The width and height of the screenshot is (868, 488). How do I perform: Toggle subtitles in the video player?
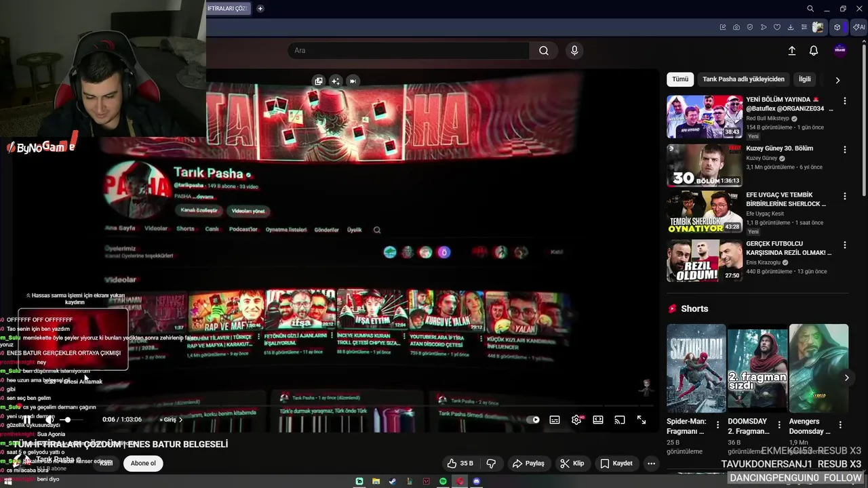[555, 420]
